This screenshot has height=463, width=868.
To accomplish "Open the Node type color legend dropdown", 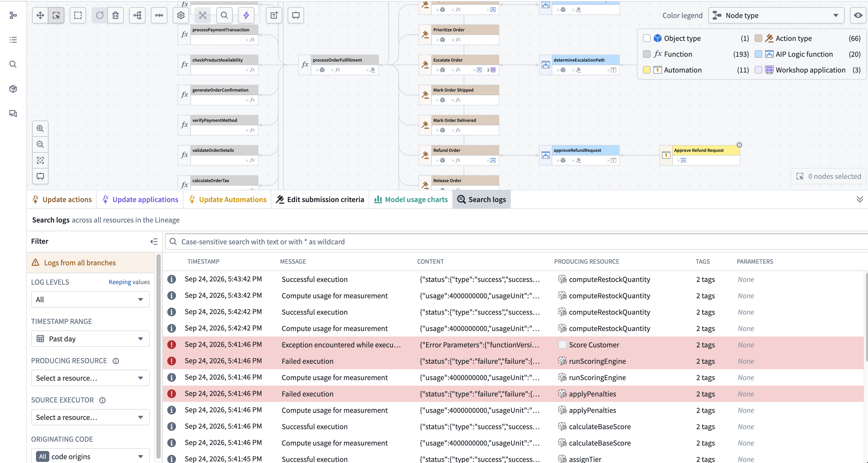I will pos(776,15).
